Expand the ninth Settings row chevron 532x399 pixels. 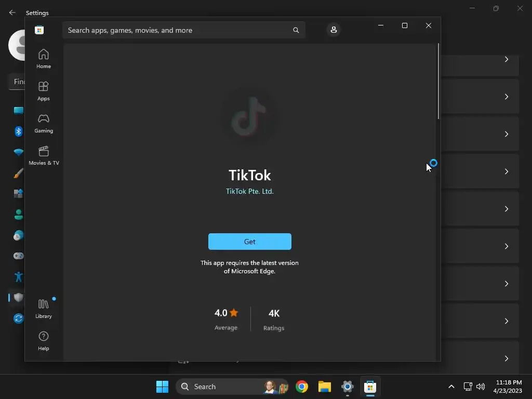click(506, 358)
